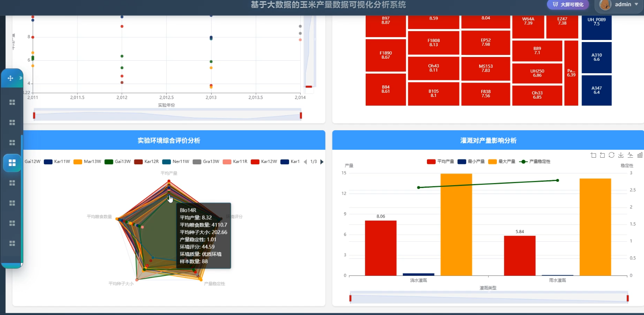The image size is (644, 315).
Task: Select the MS153 7.83 treemap block
Action: (486, 69)
